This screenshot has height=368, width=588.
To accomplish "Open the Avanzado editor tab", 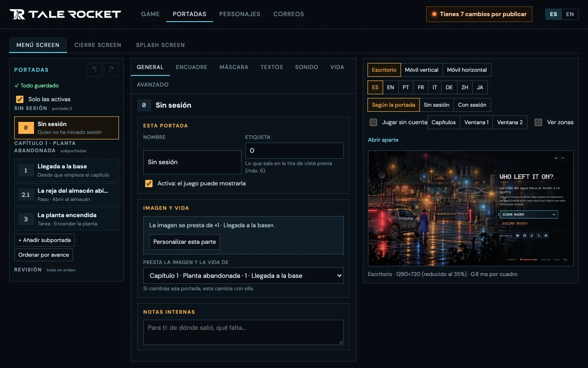I will click(153, 85).
